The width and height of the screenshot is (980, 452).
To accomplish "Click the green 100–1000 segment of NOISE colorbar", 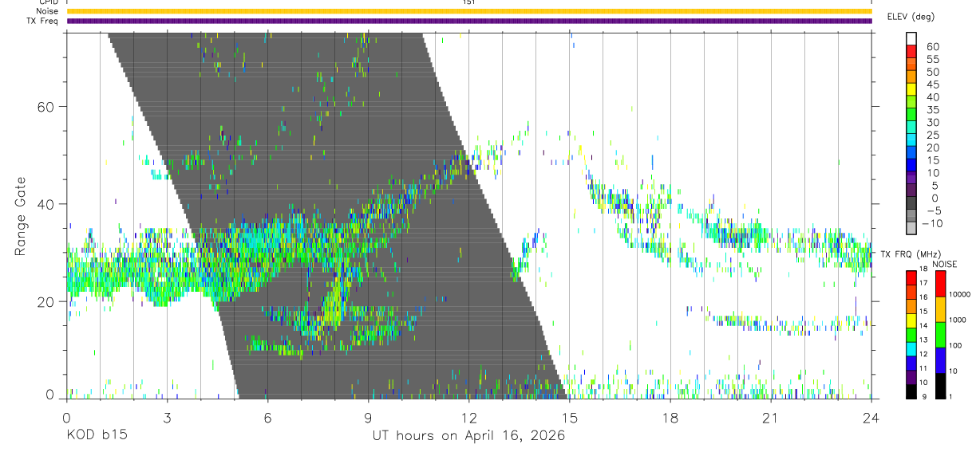I will (941, 335).
